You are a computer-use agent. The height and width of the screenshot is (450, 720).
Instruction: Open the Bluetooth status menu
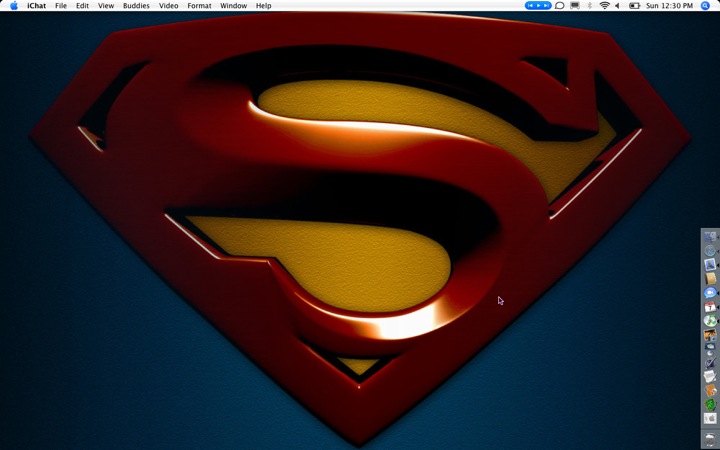pos(590,6)
